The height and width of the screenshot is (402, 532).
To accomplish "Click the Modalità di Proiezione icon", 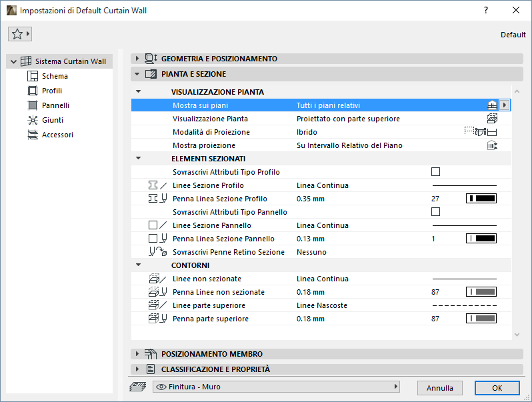I will (481, 132).
